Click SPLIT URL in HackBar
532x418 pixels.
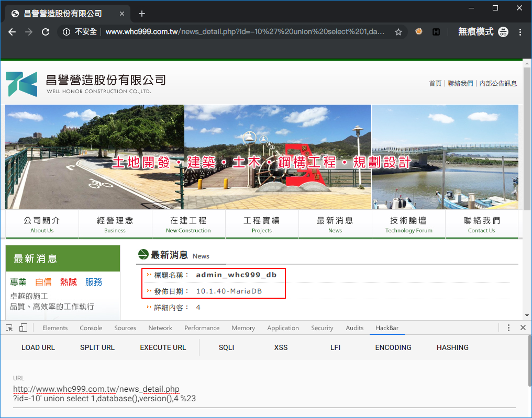pyautogui.click(x=97, y=347)
